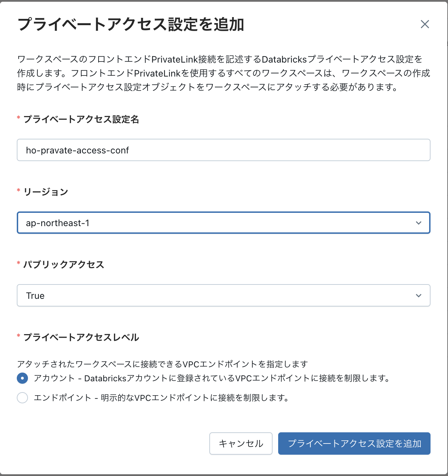
Task: Click the パブリックアクセス field label
Action: point(64,265)
